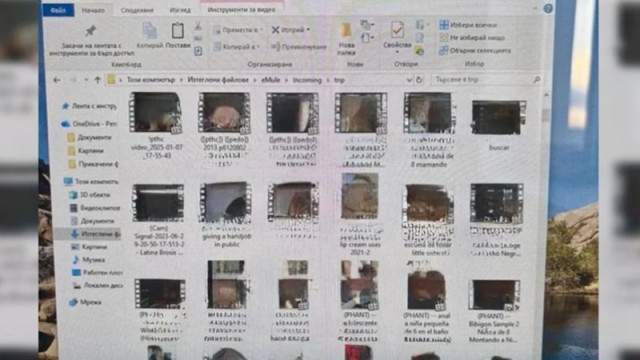Open Свойства properties
Viewport: 640px width, 360px height.
[397, 36]
